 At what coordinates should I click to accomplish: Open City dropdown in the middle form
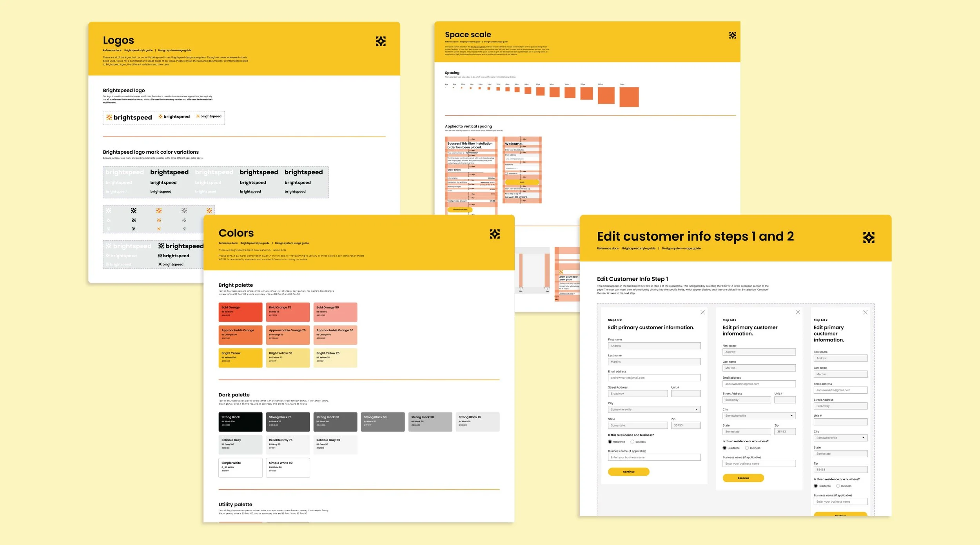pyautogui.click(x=759, y=416)
